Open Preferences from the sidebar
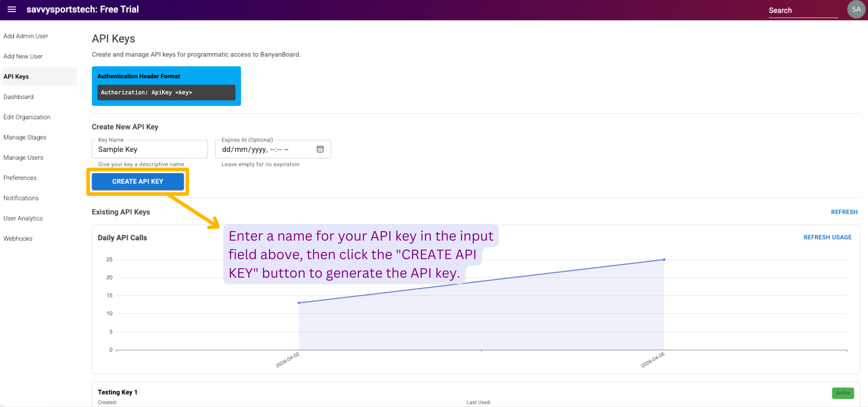The width and height of the screenshot is (868, 407). click(x=20, y=178)
